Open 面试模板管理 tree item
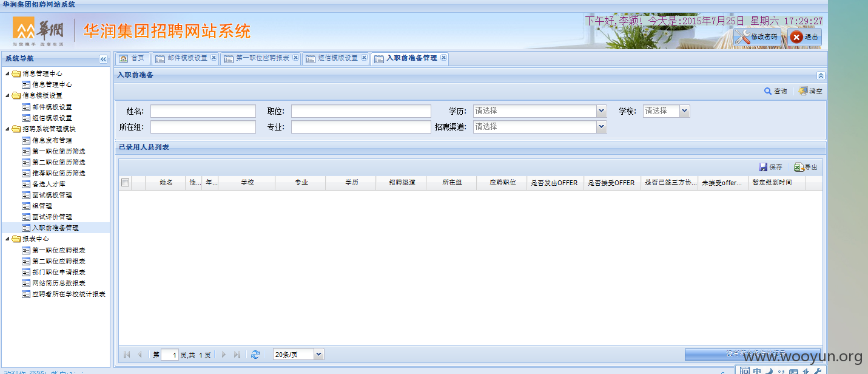The width and height of the screenshot is (868, 374). (52, 195)
